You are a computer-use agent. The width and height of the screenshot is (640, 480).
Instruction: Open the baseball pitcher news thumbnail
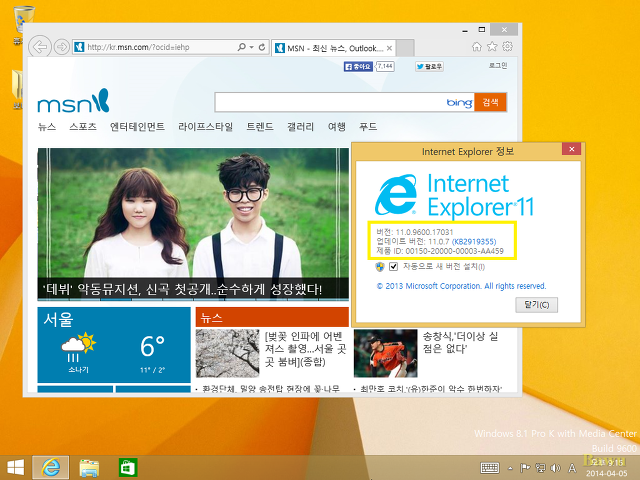[385, 353]
